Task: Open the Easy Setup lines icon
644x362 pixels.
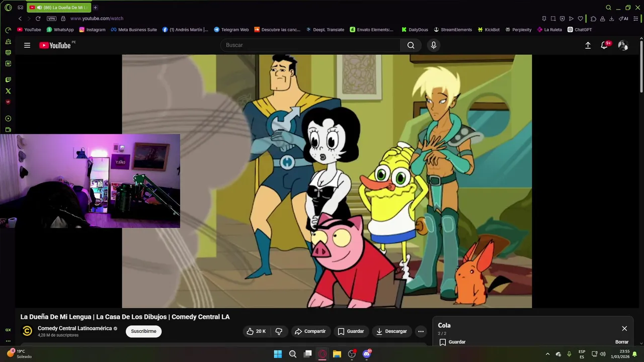Action: click(635, 19)
